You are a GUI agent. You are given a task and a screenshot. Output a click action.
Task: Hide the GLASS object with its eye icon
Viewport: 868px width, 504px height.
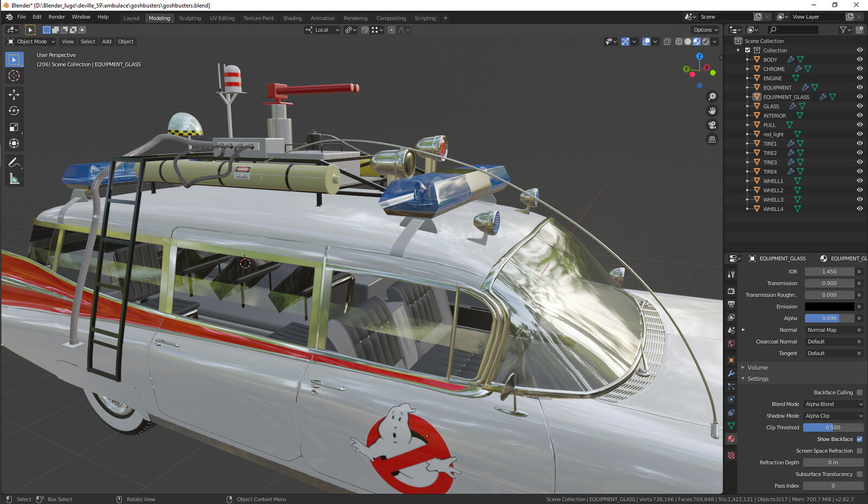pyautogui.click(x=860, y=106)
